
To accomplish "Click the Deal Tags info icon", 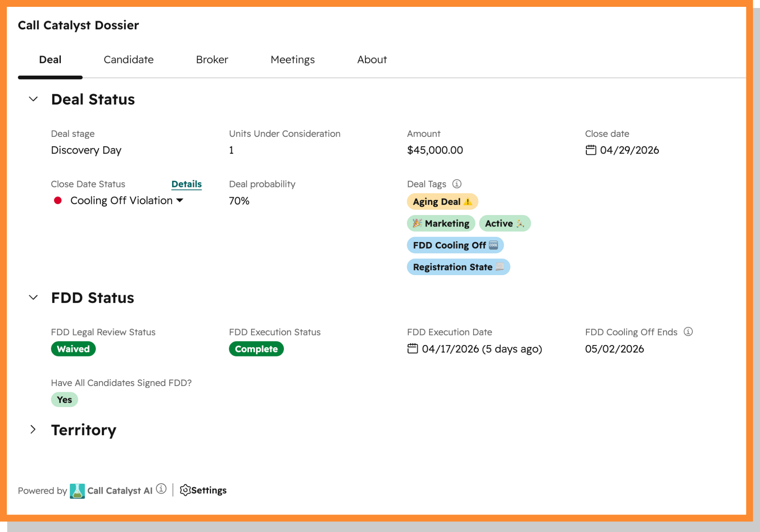I will tap(457, 184).
